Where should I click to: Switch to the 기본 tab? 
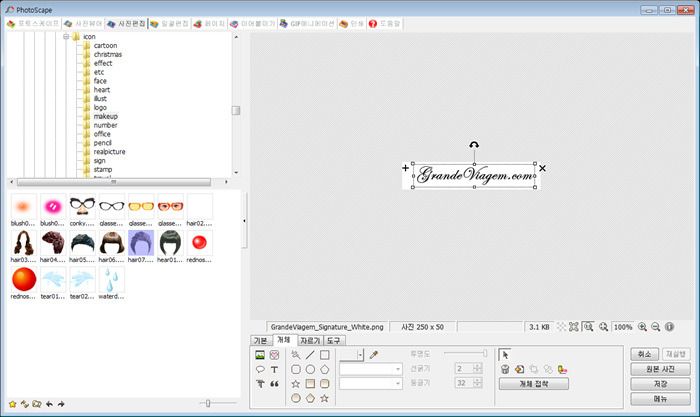point(261,341)
